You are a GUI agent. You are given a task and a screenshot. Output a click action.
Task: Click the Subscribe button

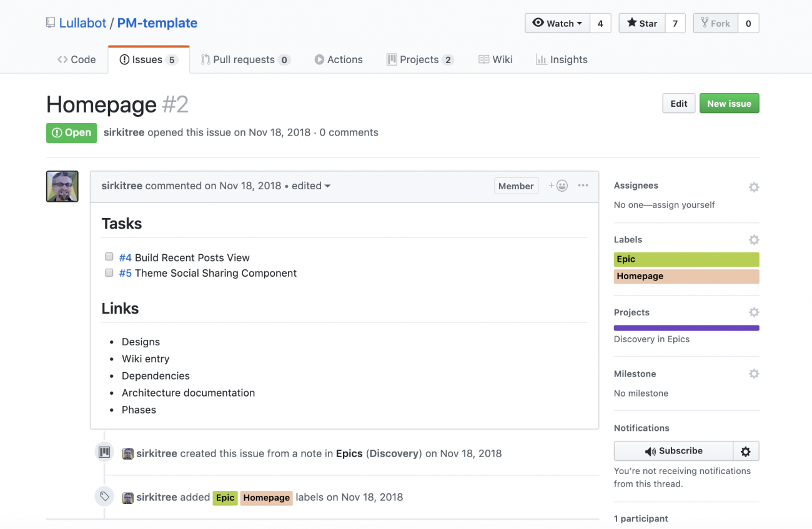tap(673, 451)
